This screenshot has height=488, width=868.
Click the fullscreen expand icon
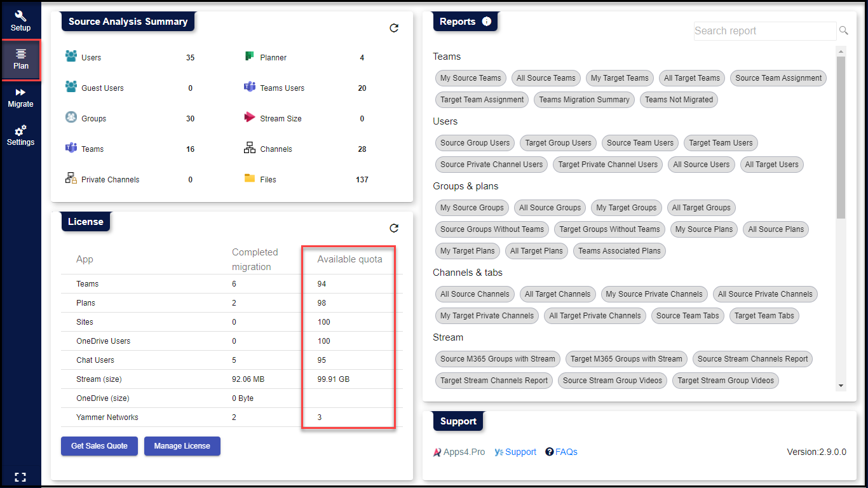[x=20, y=477]
